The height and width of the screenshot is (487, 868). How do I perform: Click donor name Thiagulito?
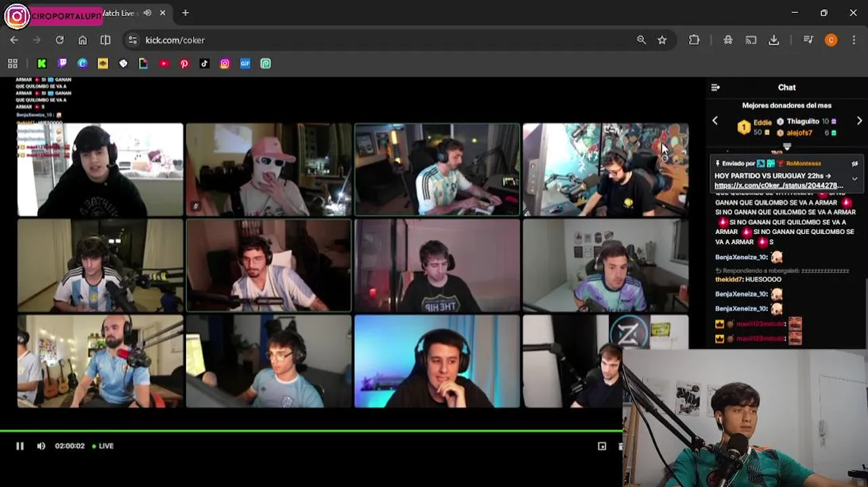803,122
